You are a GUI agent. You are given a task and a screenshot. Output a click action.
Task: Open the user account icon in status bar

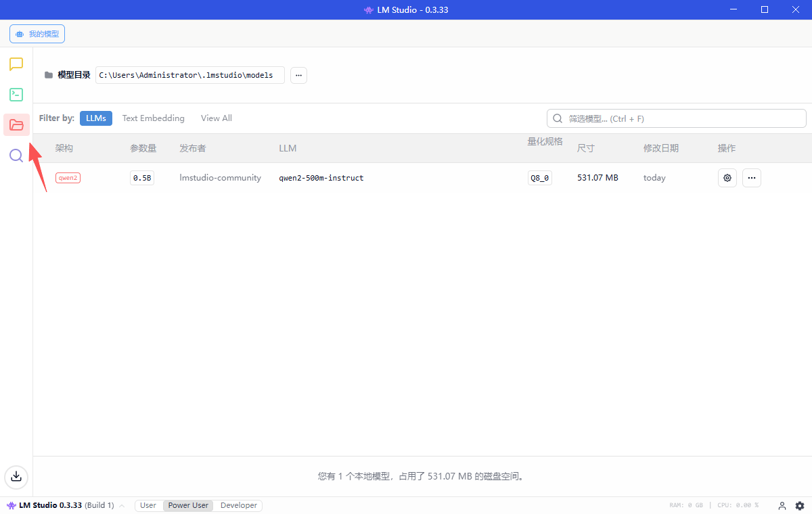pyautogui.click(x=782, y=505)
